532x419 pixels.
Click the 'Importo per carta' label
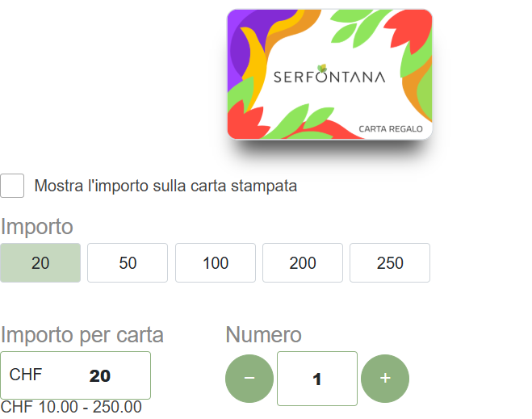82,335
